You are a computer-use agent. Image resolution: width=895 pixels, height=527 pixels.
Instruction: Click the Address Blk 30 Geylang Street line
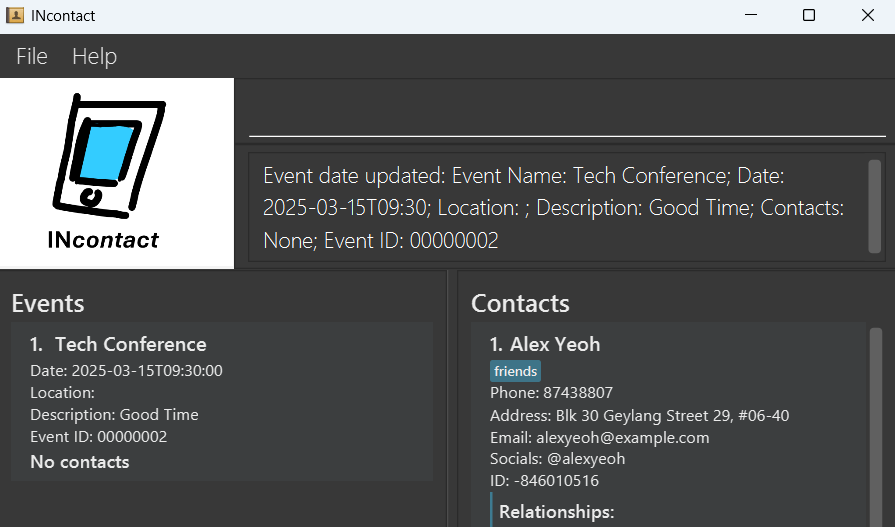click(639, 416)
